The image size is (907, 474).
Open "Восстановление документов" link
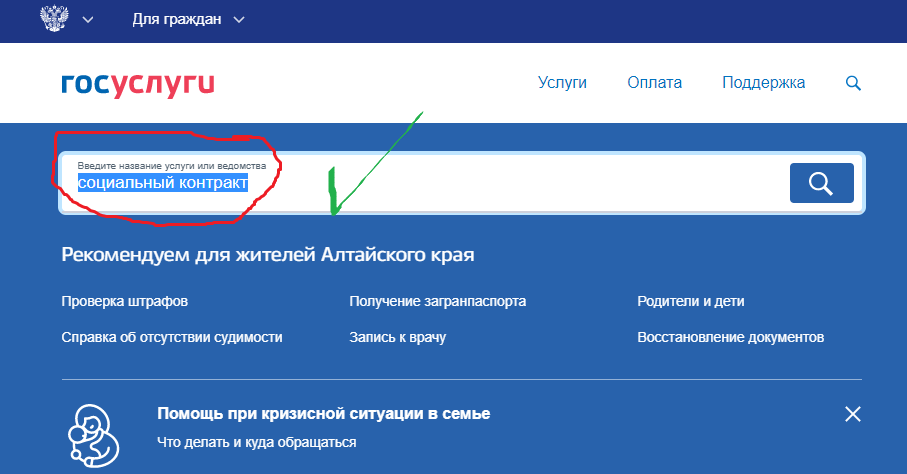click(731, 337)
